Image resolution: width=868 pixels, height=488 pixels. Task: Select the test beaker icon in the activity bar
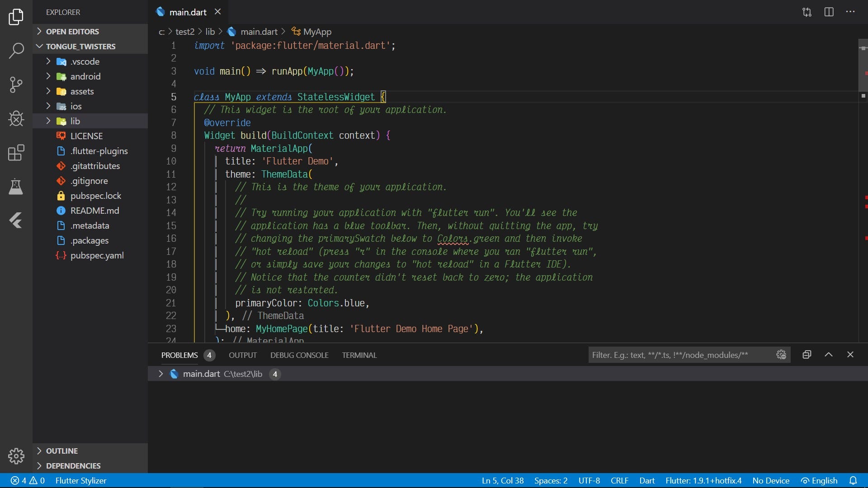[x=16, y=187]
